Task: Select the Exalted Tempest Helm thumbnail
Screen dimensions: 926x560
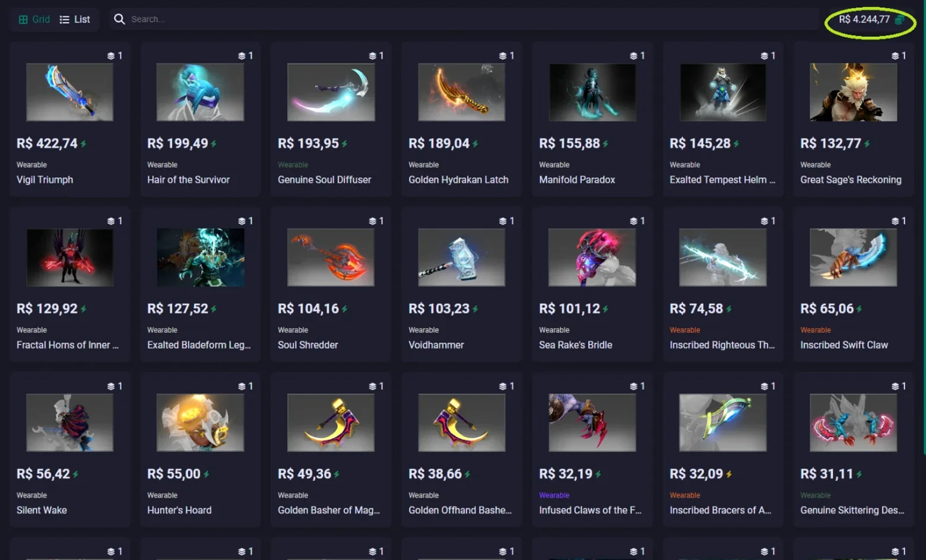Action: point(723,93)
